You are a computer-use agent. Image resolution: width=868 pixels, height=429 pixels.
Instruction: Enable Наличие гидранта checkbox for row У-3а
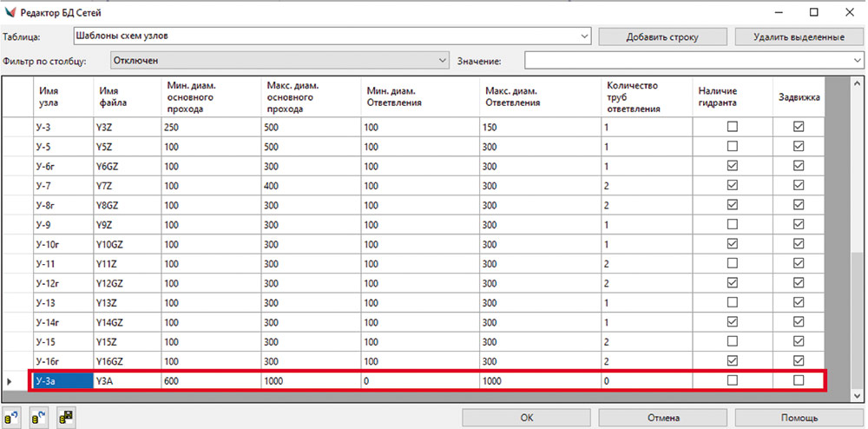(x=732, y=380)
